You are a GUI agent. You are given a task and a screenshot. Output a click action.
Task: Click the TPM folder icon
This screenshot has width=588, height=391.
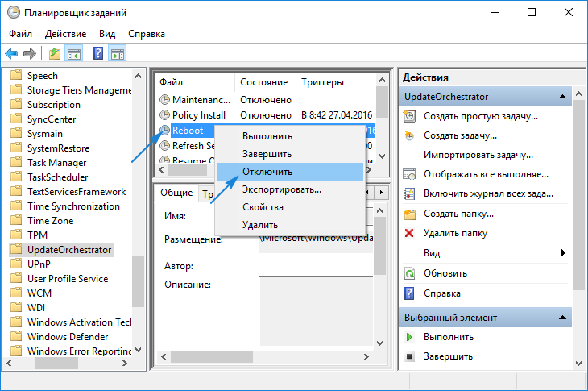click(x=16, y=235)
